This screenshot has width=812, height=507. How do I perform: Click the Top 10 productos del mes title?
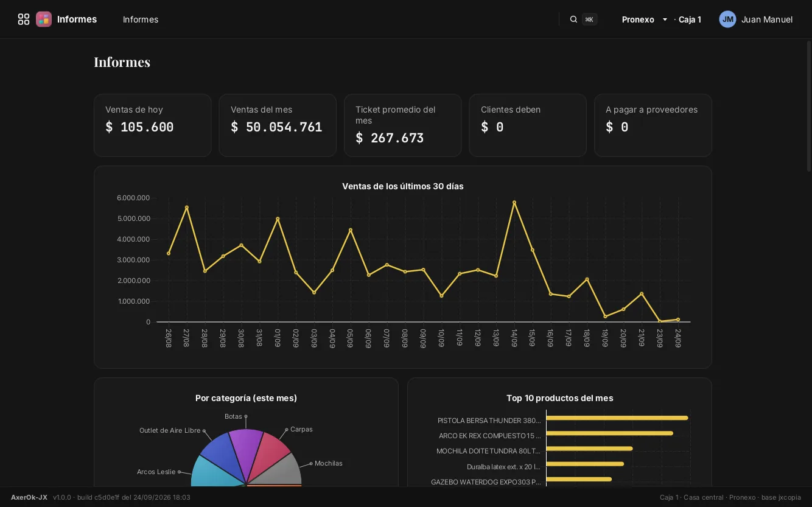click(560, 398)
